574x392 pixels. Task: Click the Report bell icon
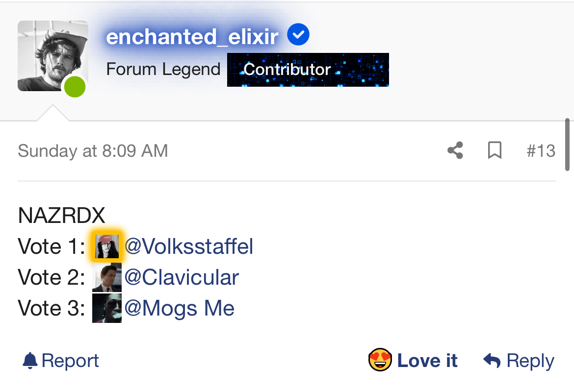tap(30, 361)
